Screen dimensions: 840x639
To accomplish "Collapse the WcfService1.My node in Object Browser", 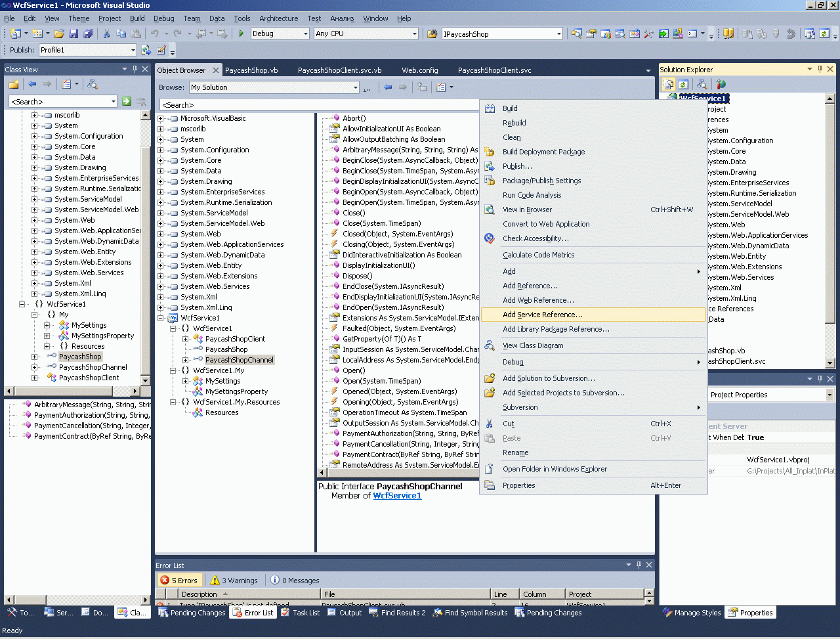I will [173, 370].
